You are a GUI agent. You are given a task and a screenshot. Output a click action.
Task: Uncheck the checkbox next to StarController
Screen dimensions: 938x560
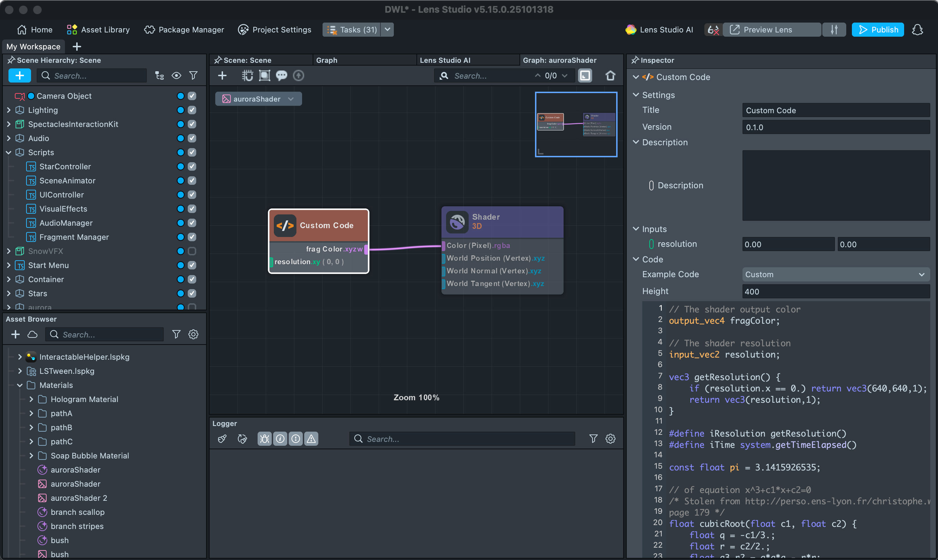pyautogui.click(x=192, y=166)
